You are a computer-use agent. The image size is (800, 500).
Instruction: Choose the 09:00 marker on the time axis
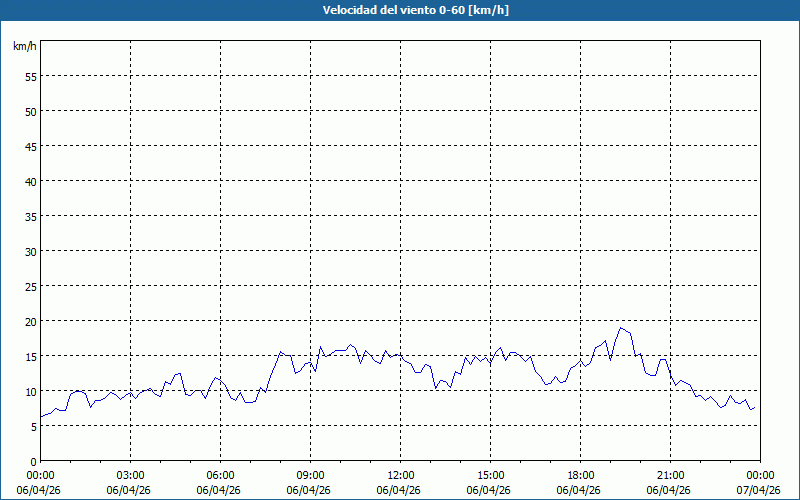(x=310, y=475)
